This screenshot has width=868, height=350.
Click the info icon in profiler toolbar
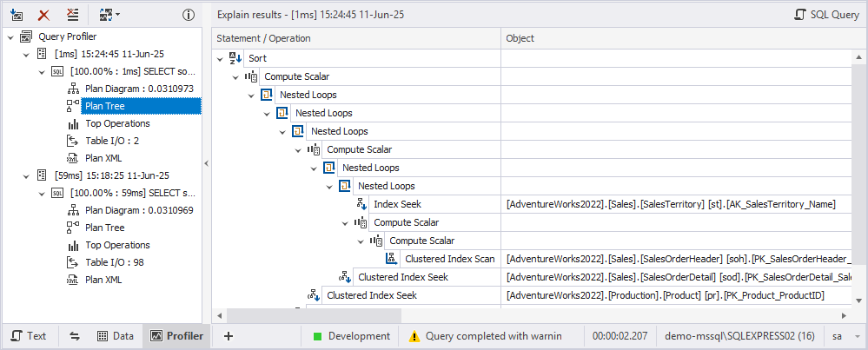pos(188,15)
